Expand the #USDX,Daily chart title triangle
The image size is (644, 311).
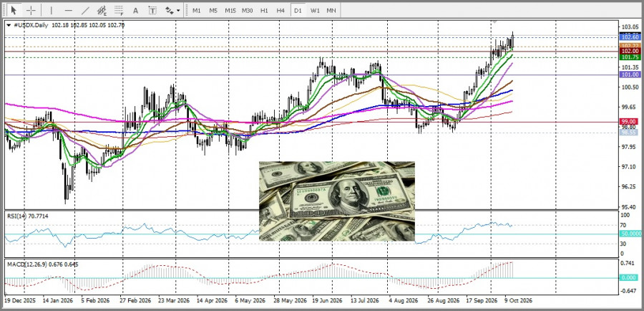(9, 25)
